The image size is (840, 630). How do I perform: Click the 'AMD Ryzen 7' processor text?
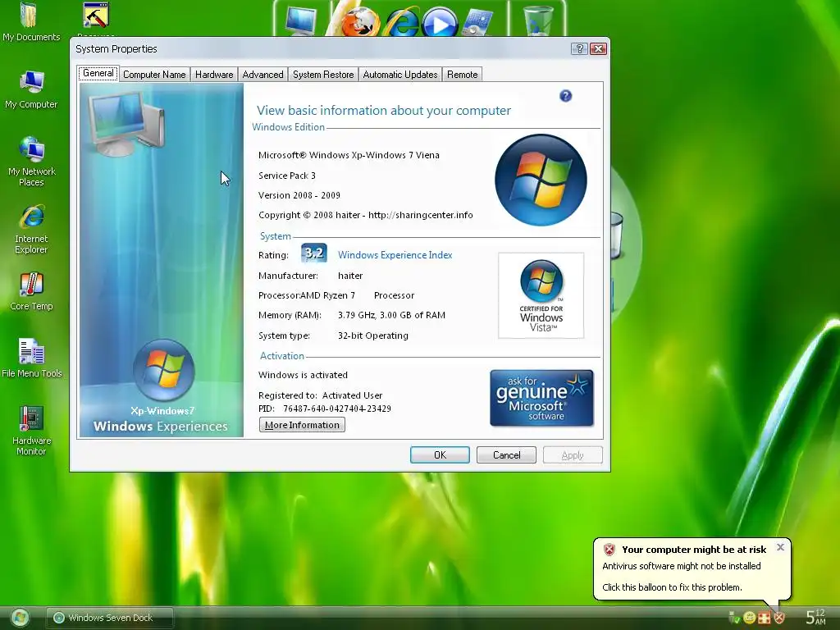point(327,295)
